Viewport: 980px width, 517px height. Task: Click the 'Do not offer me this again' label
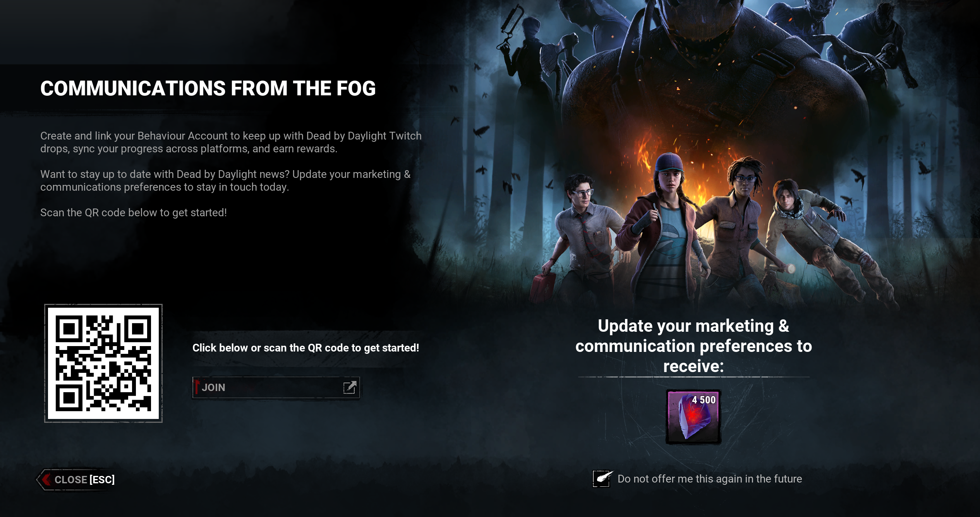709,479
